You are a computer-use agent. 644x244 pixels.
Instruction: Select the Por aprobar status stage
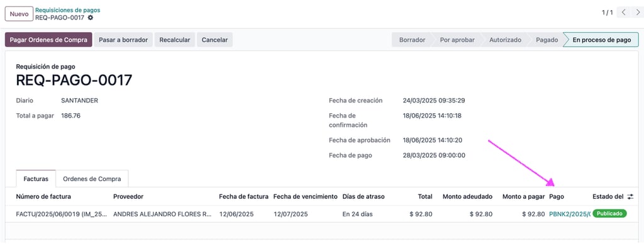[457, 40]
